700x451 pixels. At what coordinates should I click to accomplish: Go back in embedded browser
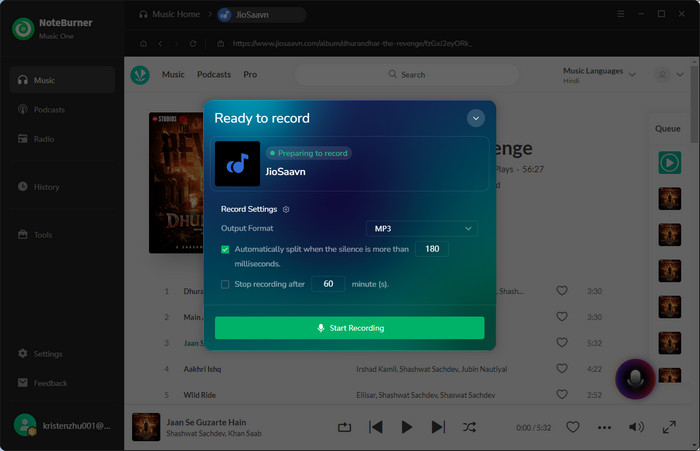(x=160, y=44)
